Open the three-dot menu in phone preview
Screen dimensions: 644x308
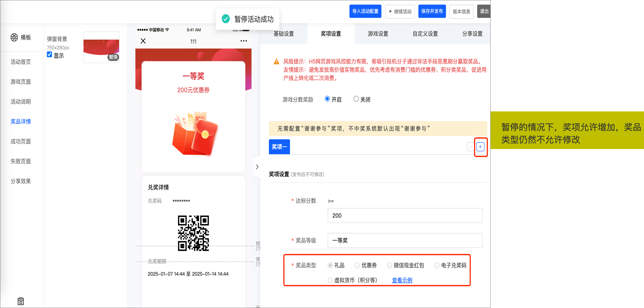[243, 41]
